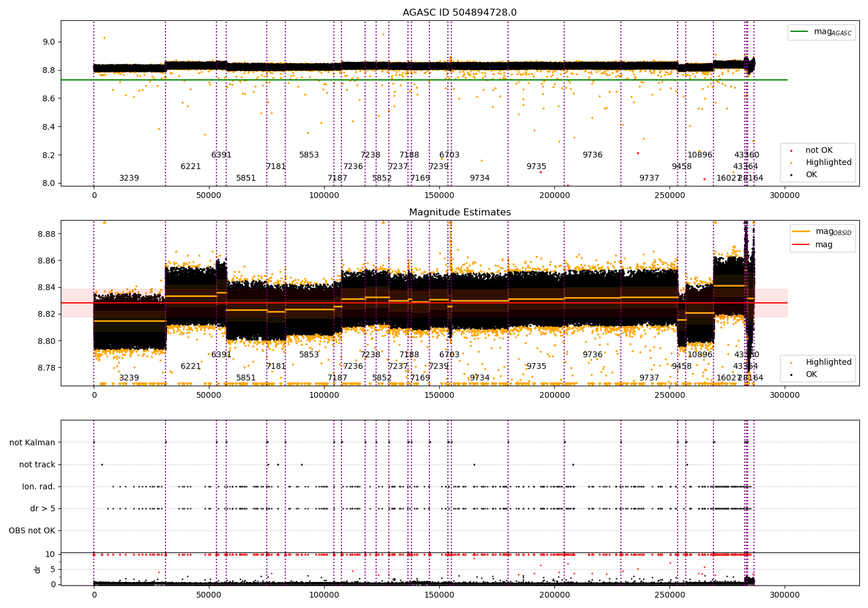Click the 8.2 y-axis tick label
The width and height of the screenshot is (868, 608).
(x=49, y=156)
